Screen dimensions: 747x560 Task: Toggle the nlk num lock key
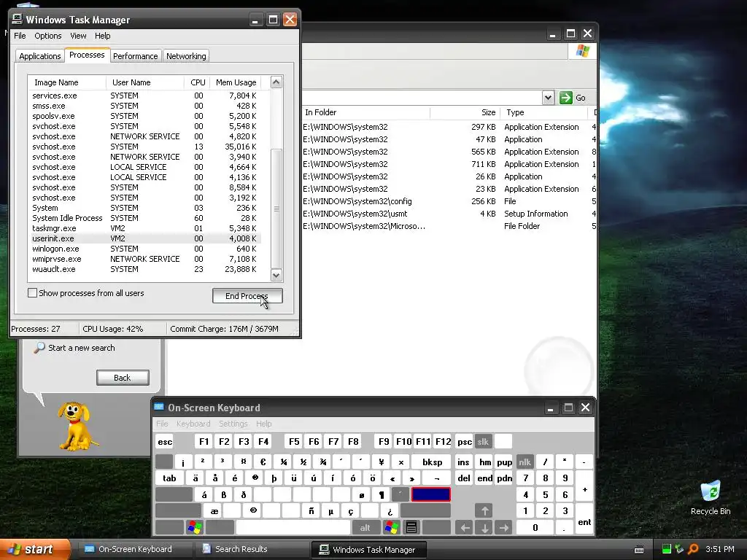coord(525,462)
